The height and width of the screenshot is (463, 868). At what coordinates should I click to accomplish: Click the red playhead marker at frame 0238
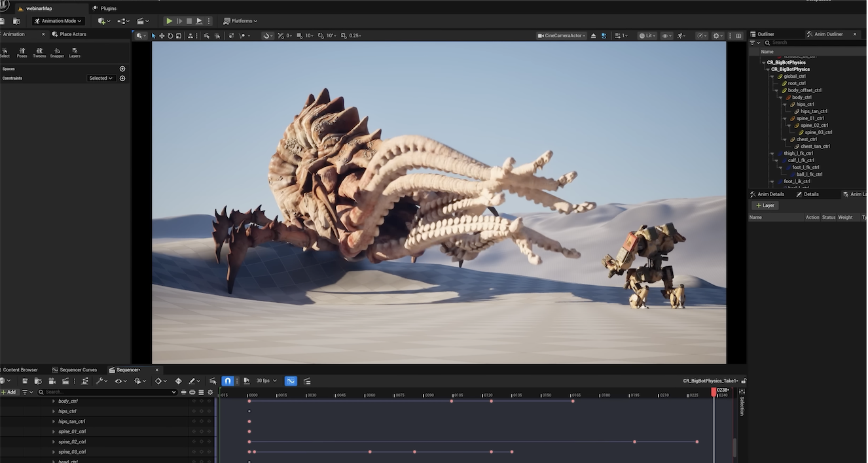pyautogui.click(x=714, y=390)
